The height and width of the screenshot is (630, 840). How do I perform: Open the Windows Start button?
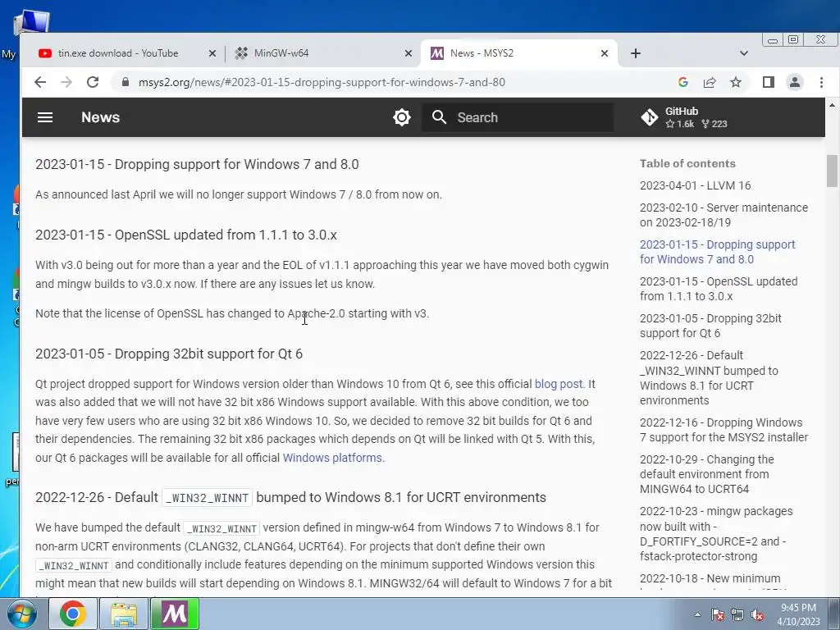tap(21, 614)
